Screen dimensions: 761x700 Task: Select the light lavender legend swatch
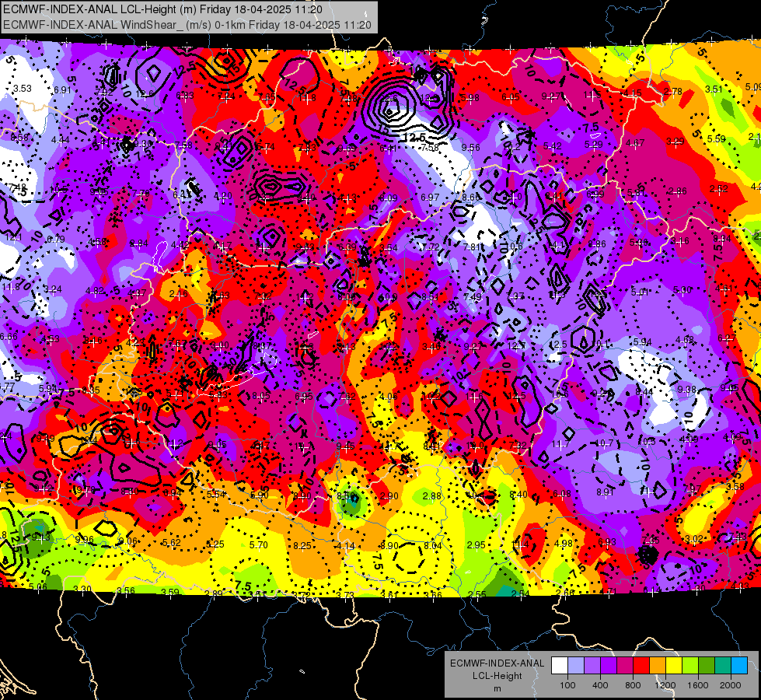pos(576,666)
